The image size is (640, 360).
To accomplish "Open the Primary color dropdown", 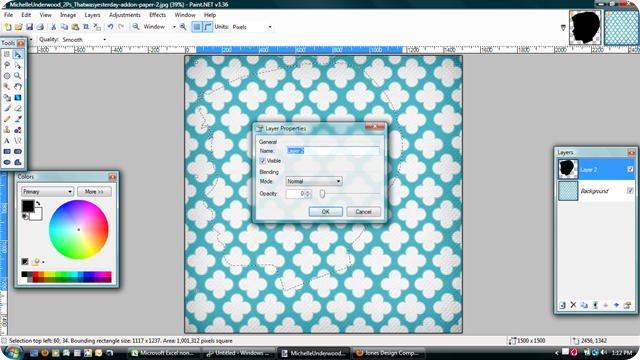I will coord(47,191).
